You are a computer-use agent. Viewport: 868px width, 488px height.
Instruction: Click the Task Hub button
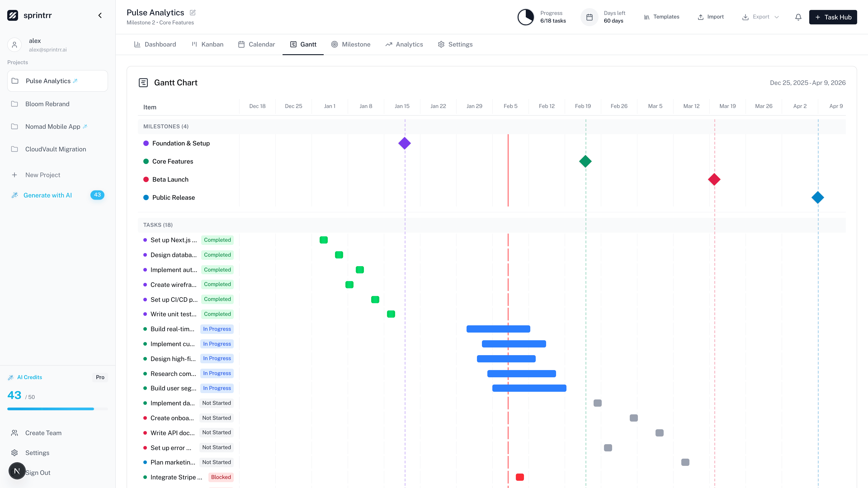[x=833, y=17]
